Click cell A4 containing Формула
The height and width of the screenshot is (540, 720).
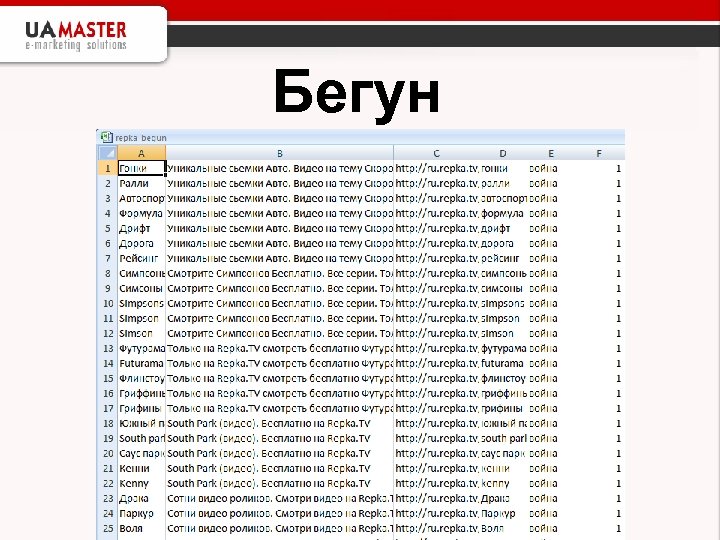point(141,214)
